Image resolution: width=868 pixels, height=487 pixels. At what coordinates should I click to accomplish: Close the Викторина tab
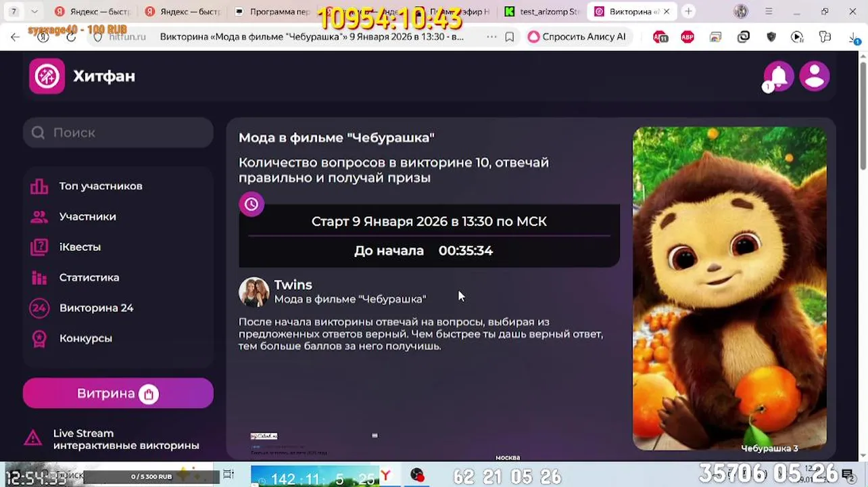pyautogui.click(x=666, y=11)
